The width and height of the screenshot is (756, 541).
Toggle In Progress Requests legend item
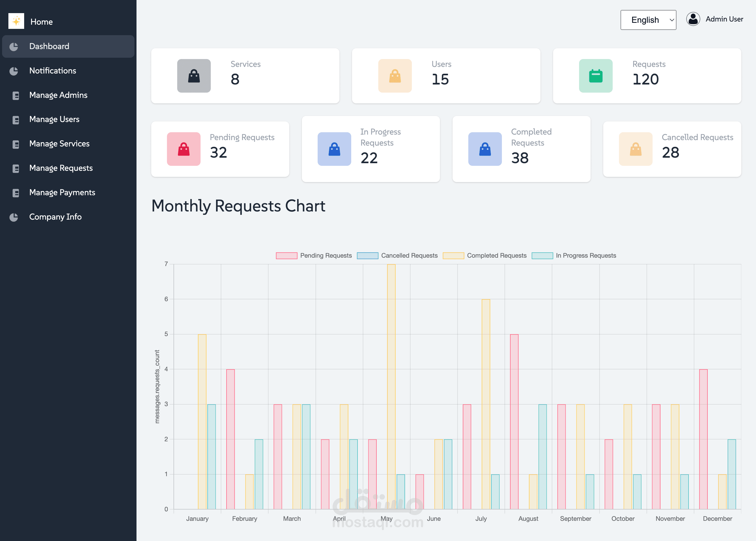[585, 256]
